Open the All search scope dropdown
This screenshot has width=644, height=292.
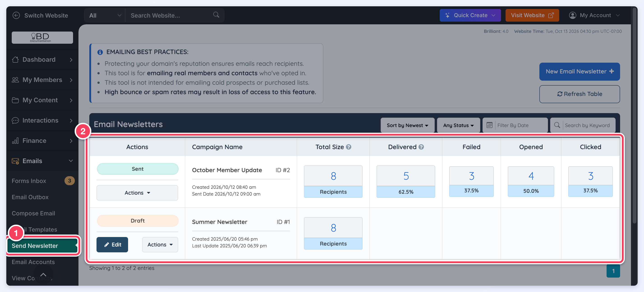tap(104, 15)
